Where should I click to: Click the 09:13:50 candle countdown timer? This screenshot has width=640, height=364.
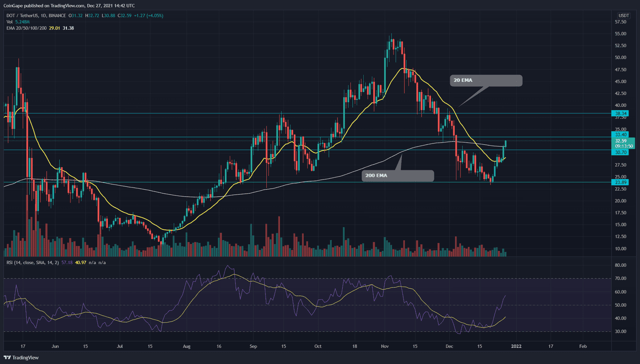click(x=623, y=146)
